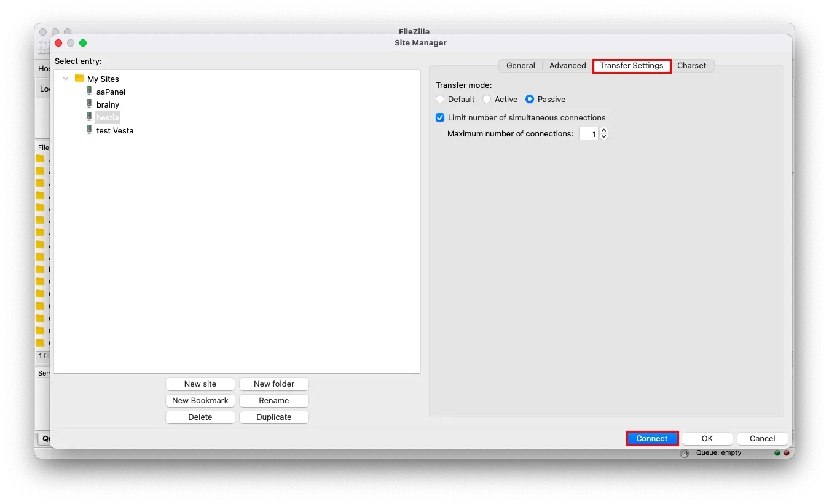Click the test Vesta server icon
Viewport: 829px width, 504px height.
pos(89,130)
